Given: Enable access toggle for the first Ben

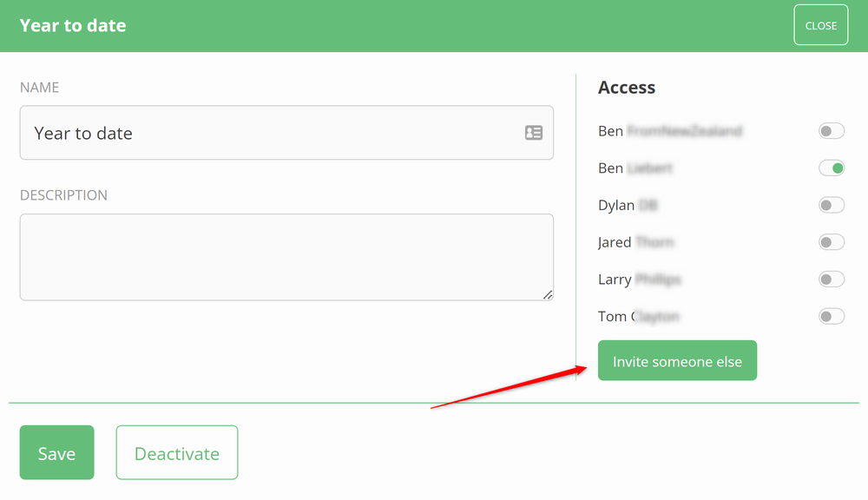Looking at the screenshot, I should [831, 131].
